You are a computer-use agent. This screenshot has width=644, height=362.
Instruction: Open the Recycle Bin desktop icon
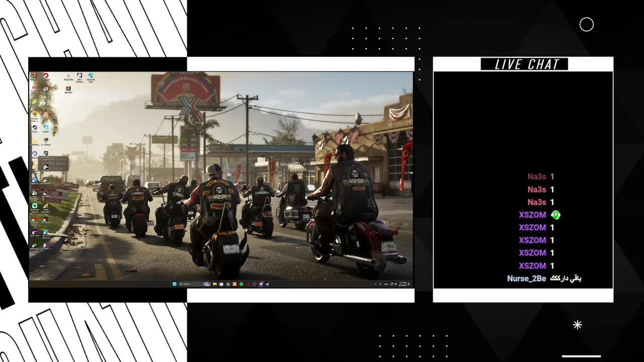click(68, 77)
